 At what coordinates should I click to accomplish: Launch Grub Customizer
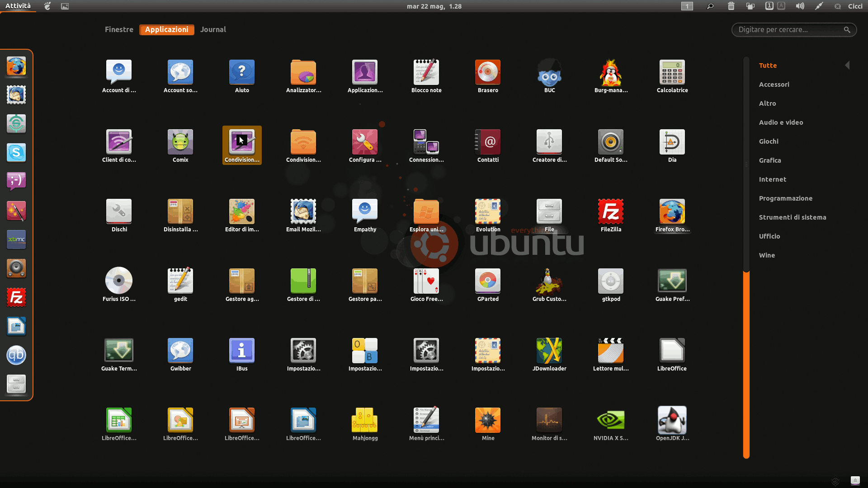pyautogui.click(x=549, y=285)
